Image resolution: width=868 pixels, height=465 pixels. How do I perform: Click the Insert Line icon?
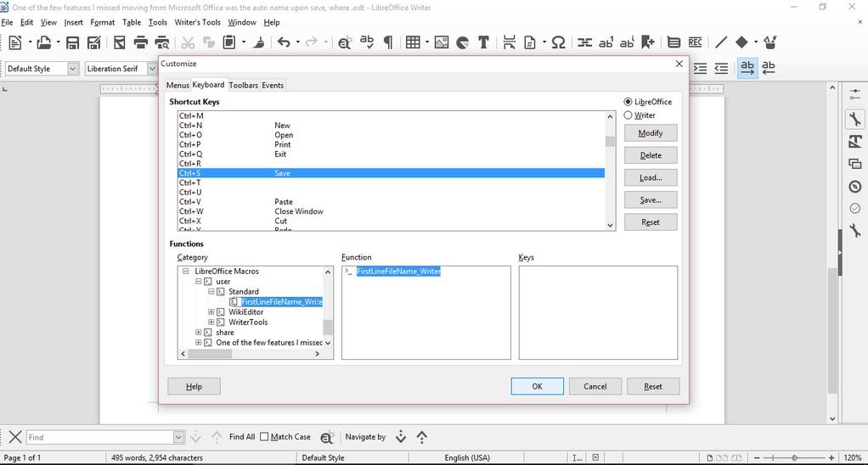tap(721, 42)
